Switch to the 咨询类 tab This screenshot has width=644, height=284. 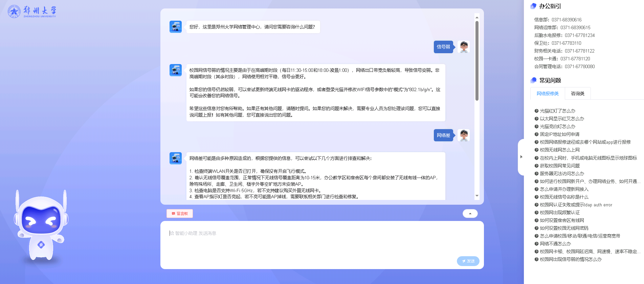578,94
